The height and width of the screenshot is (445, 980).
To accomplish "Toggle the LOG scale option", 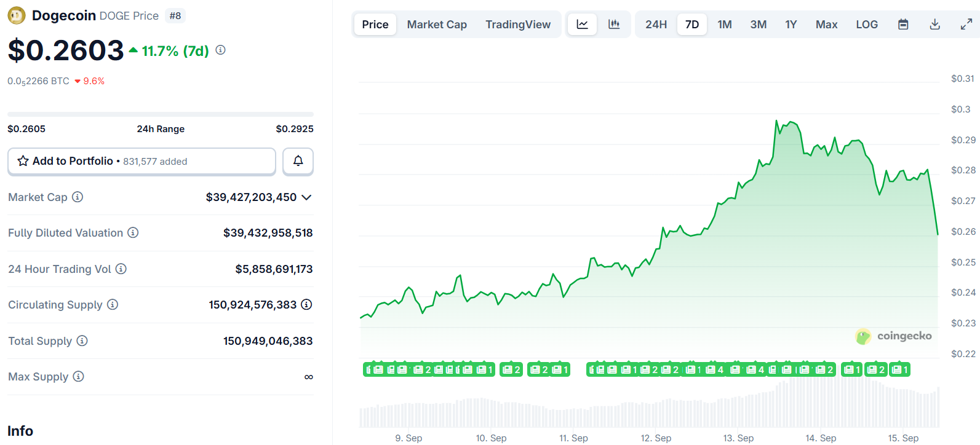I will coord(867,25).
